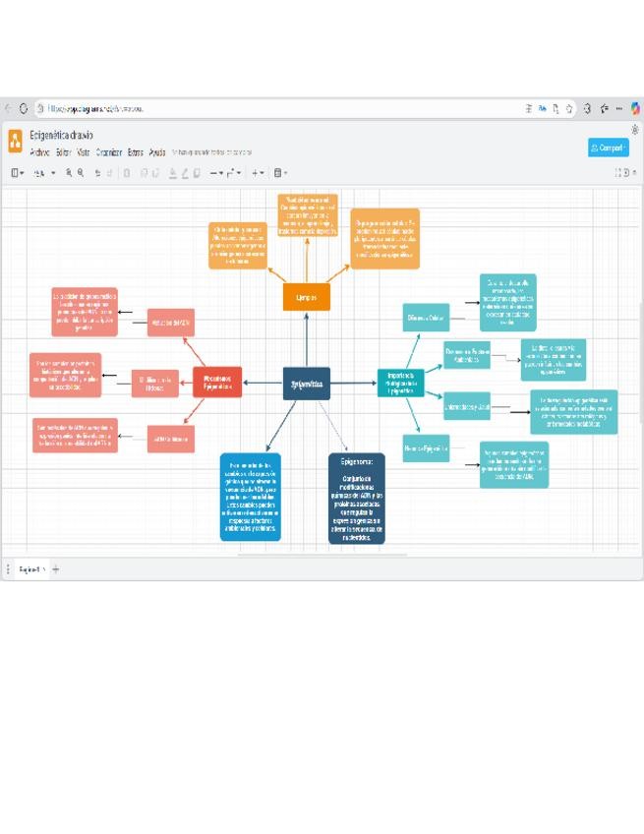644x834 pixels.
Task: Click the draw.io orange logo icon
Action: pyautogui.click(x=16, y=141)
